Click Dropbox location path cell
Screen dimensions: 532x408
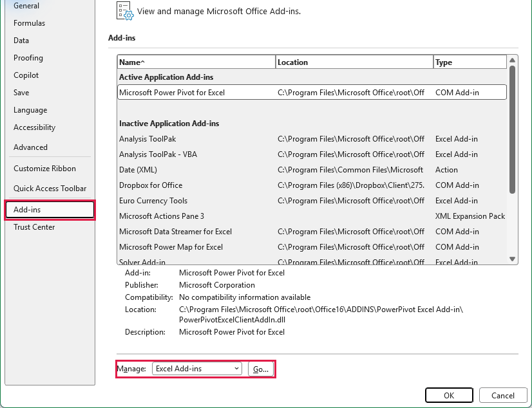[351, 185]
